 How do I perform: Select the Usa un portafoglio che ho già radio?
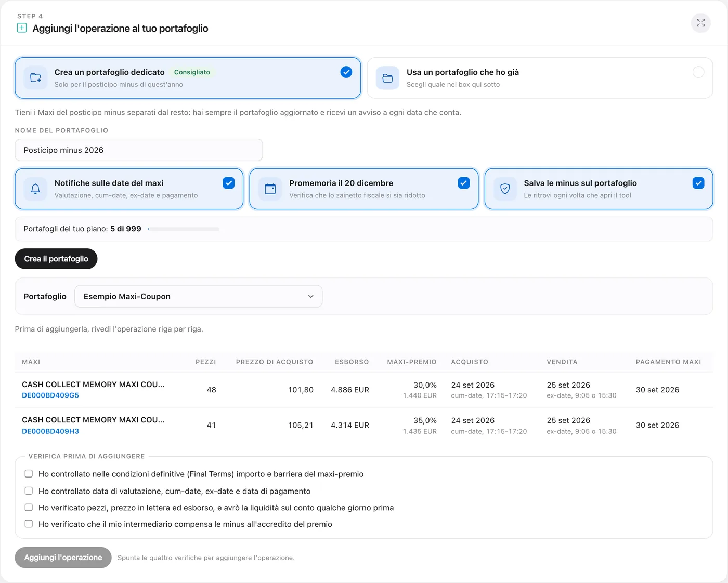(x=698, y=72)
